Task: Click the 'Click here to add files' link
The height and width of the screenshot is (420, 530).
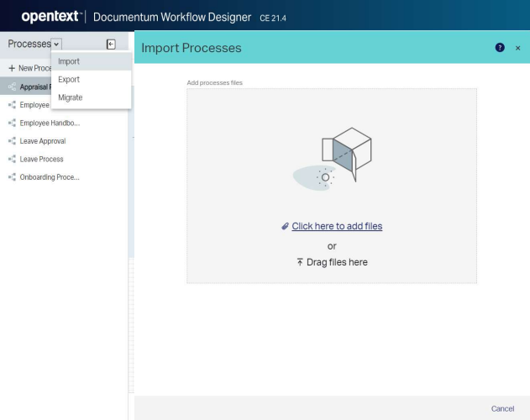Action: [337, 226]
